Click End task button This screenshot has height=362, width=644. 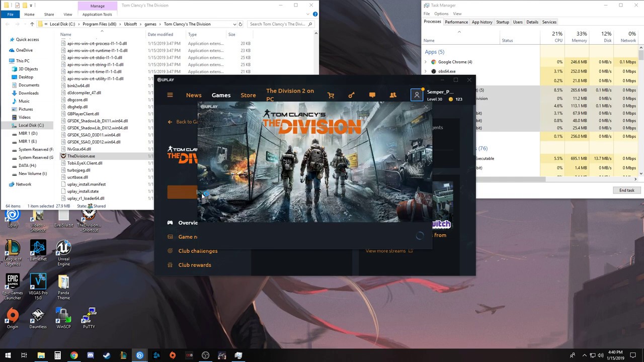(x=627, y=191)
